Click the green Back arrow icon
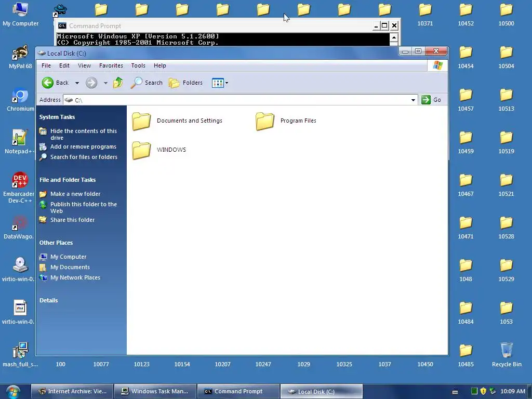Image resolution: width=532 pixels, height=399 pixels. pyautogui.click(x=47, y=83)
